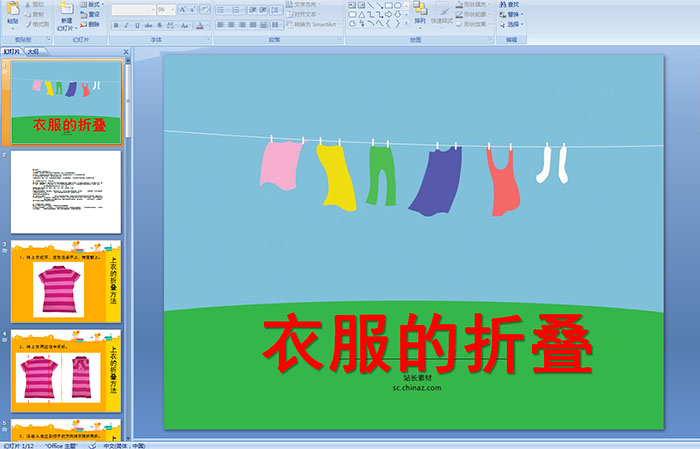Click the New Slide (新建幻灯片) icon

click(66, 9)
